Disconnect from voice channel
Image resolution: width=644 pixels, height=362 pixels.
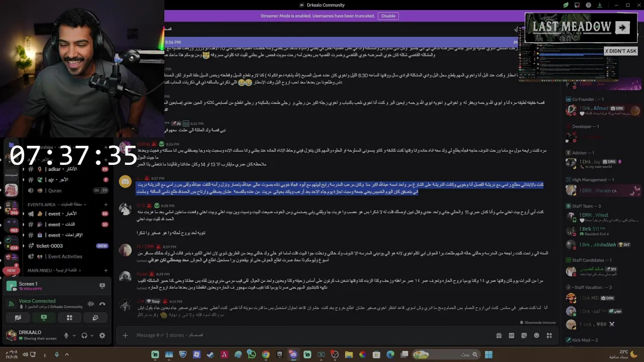coord(102,304)
